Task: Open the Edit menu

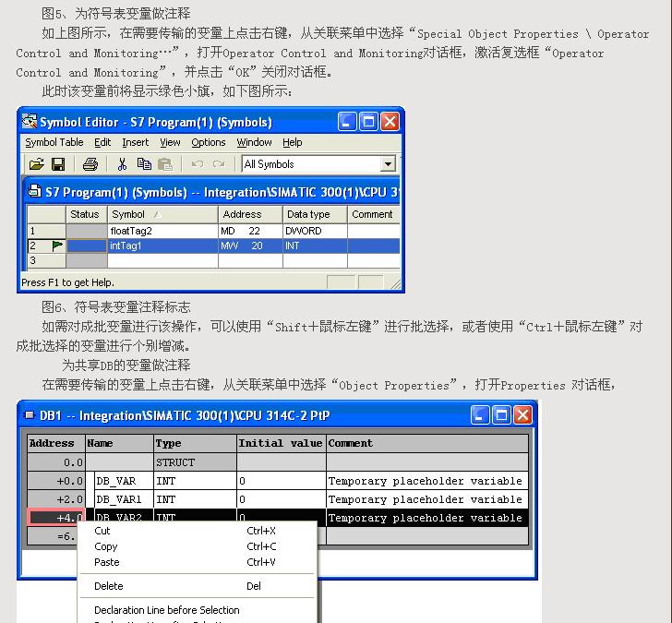Action: pos(102,142)
